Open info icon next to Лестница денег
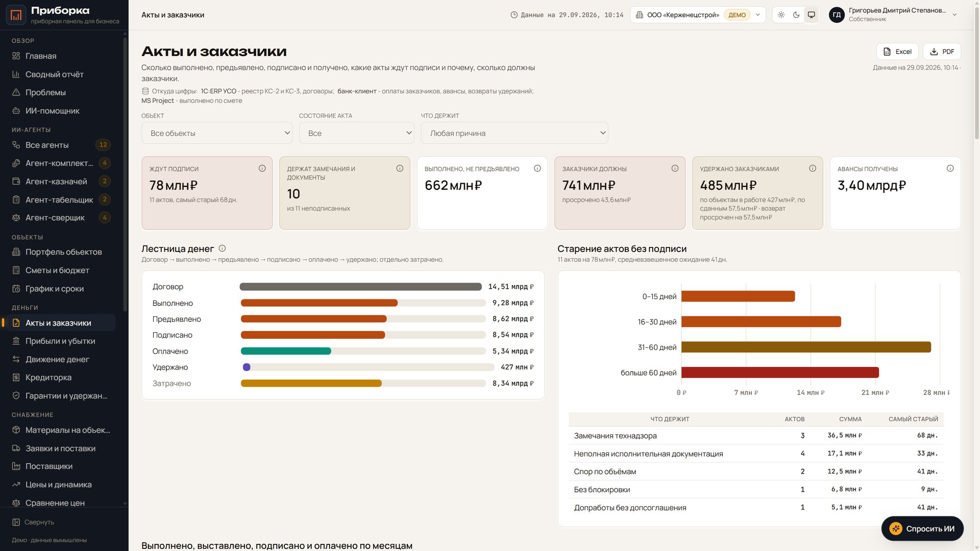This screenshot has height=551, width=980. 222,248
